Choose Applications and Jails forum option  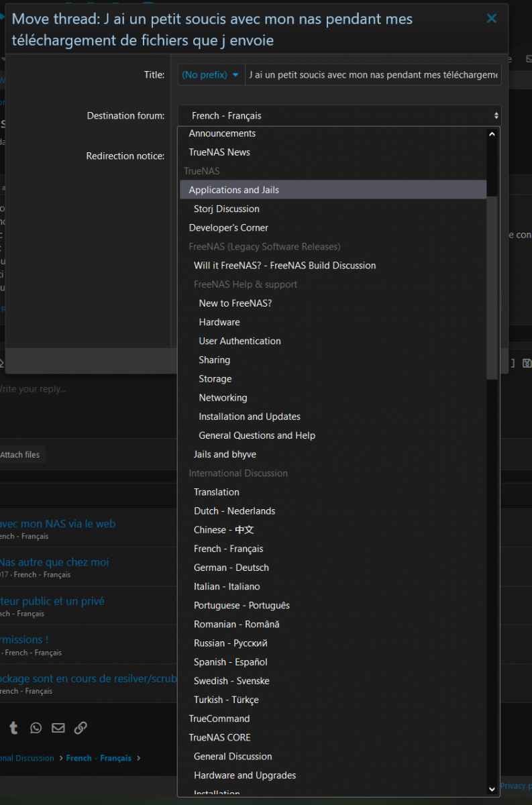coord(233,190)
